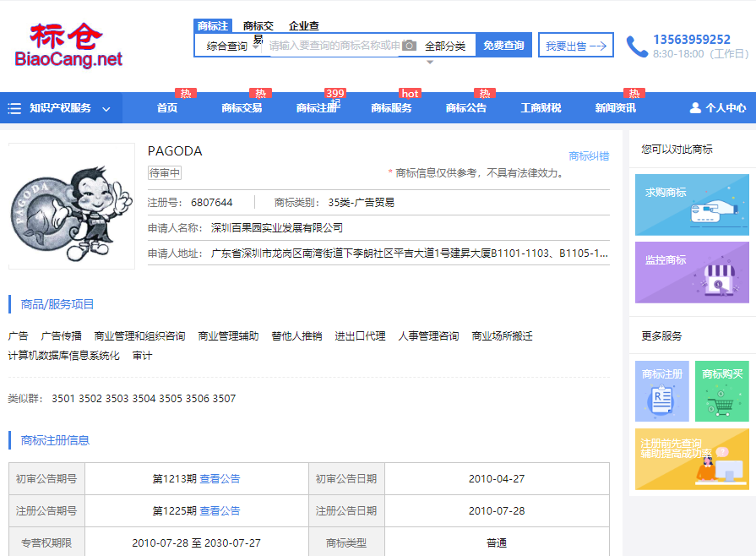Switch to the 商标交易 search tab
This screenshot has height=556, width=756.
[258, 26]
